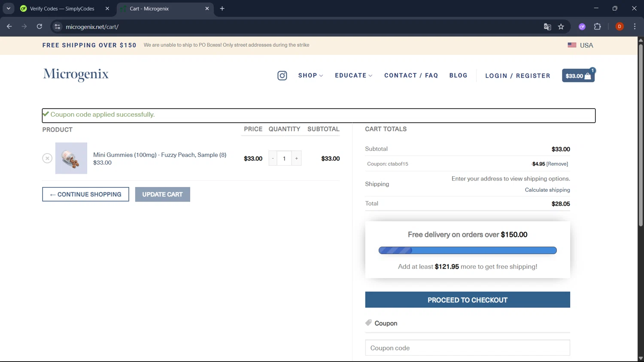Bookmark this page with the star icon

(x=561, y=27)
